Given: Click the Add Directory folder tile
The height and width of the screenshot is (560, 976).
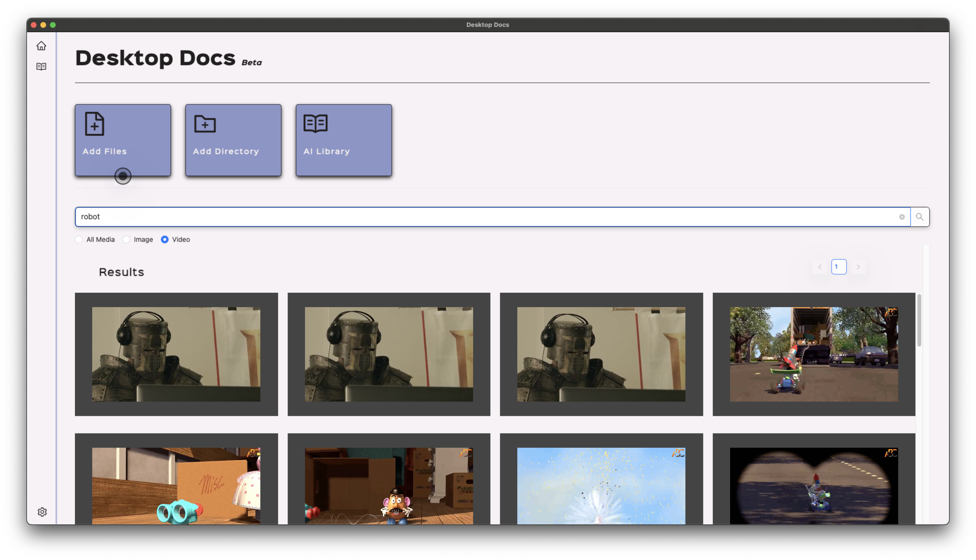Looking at the screenshot, I should pos(233,140).
